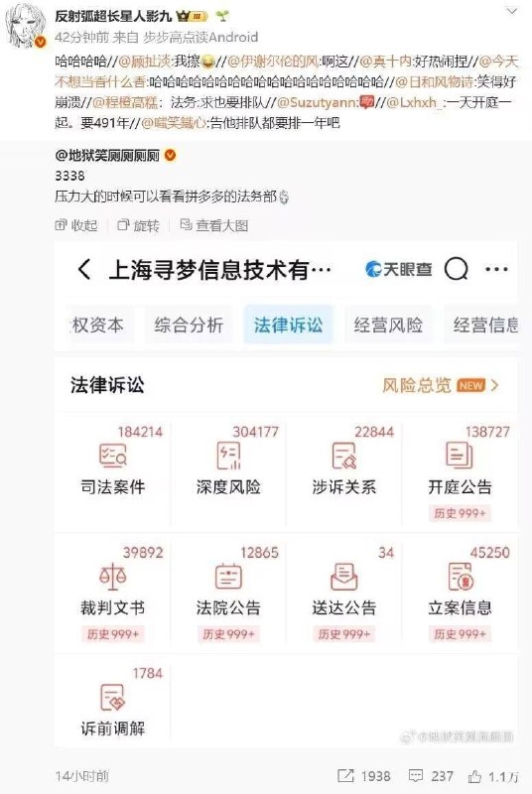Open 立案信息 icon

click(x=460, y=577)
